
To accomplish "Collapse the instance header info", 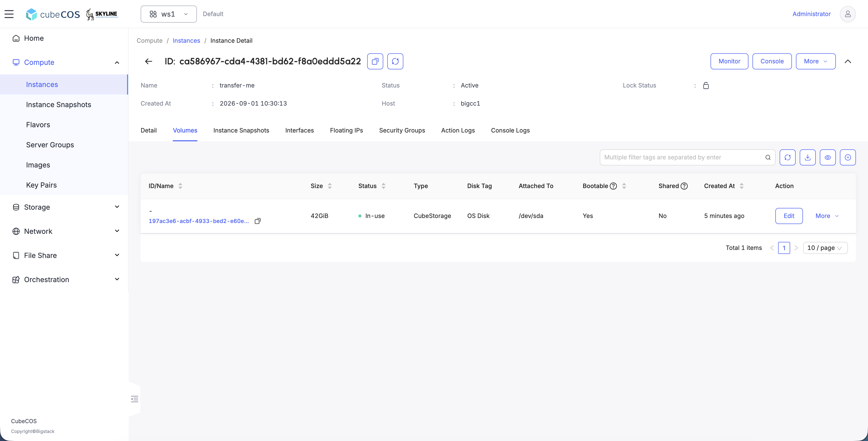I will [848, 61].
